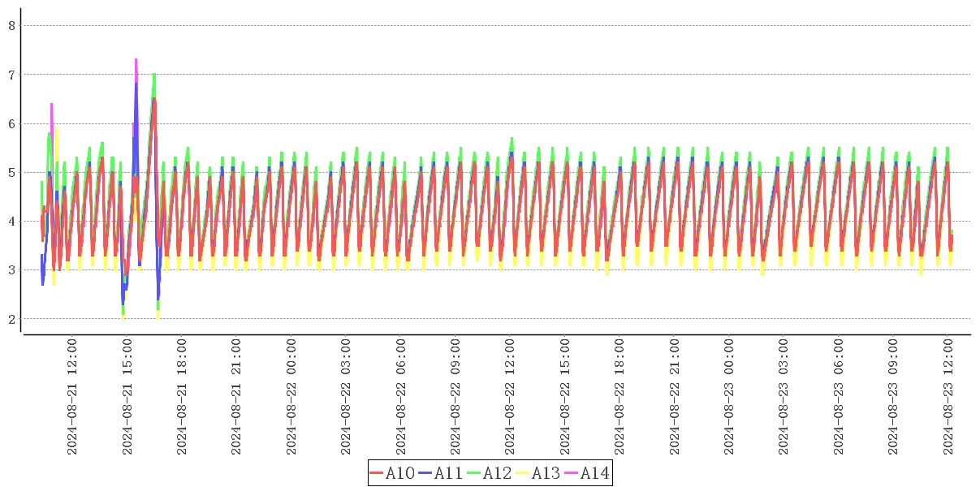Click the 2024-08-23 06:00 time label

coord(839,398)
